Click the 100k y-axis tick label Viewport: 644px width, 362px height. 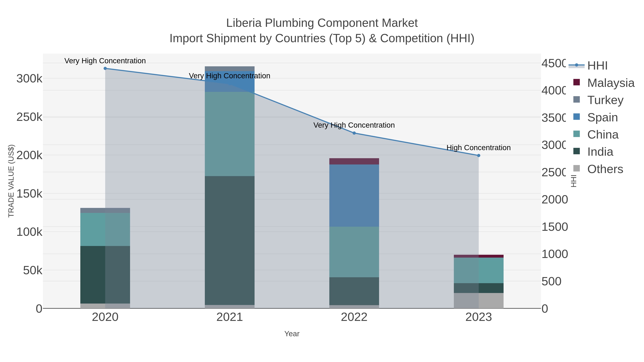(29, 232)
